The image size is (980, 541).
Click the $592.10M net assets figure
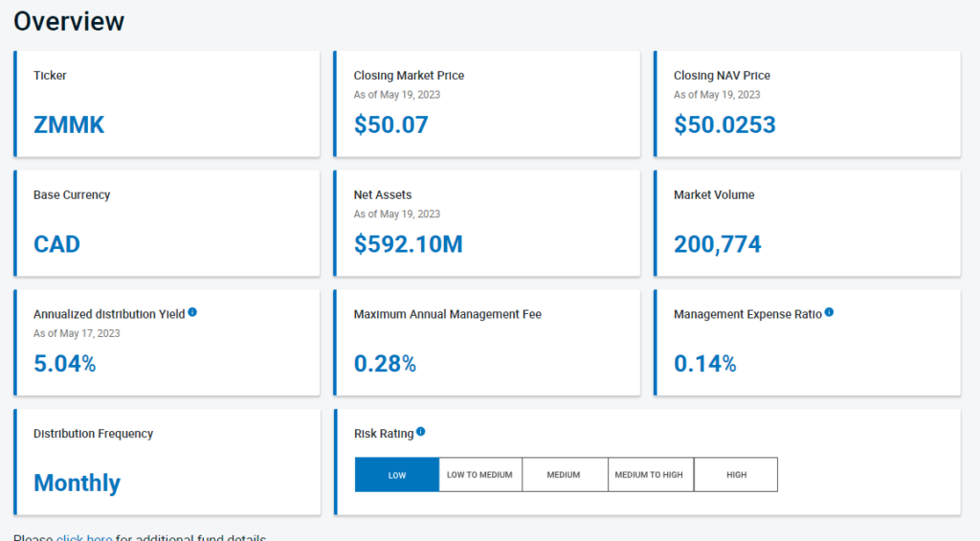tap(408, 244)
